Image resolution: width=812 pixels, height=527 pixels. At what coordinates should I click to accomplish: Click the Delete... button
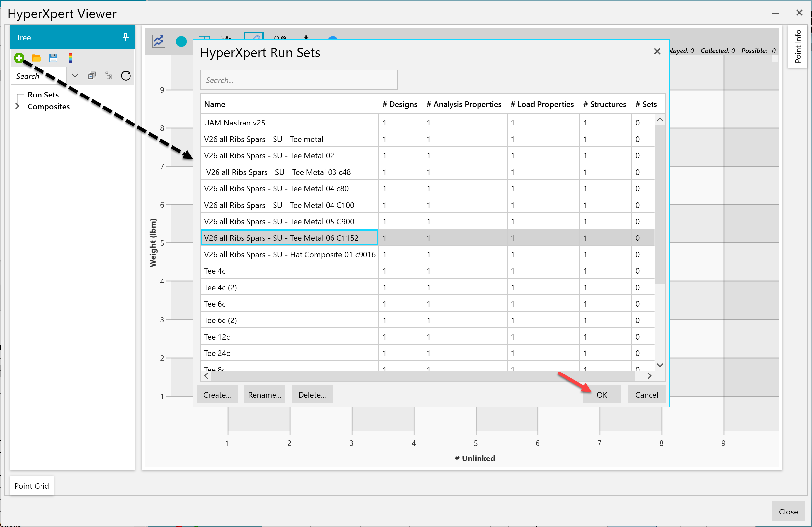click(312, 394)
